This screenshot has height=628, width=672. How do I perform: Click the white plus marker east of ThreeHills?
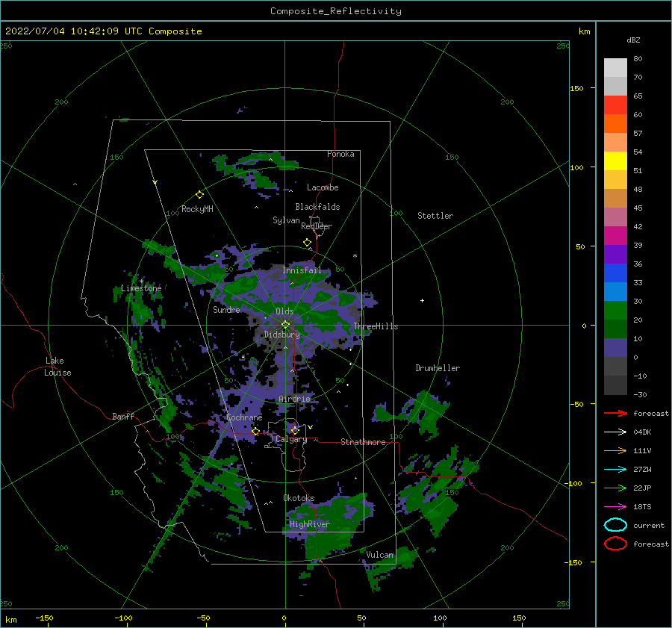pyautogui.click(x=422, y=300)
